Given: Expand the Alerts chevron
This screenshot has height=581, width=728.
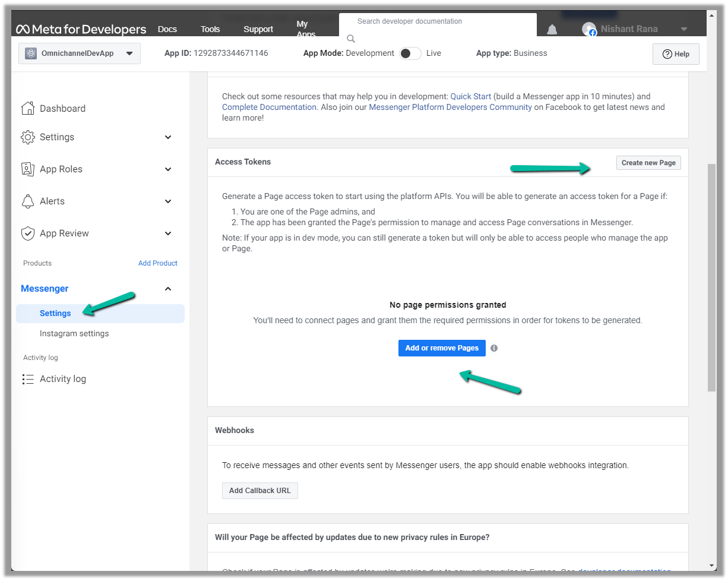Looking at the screenshot, I should 168,201.
